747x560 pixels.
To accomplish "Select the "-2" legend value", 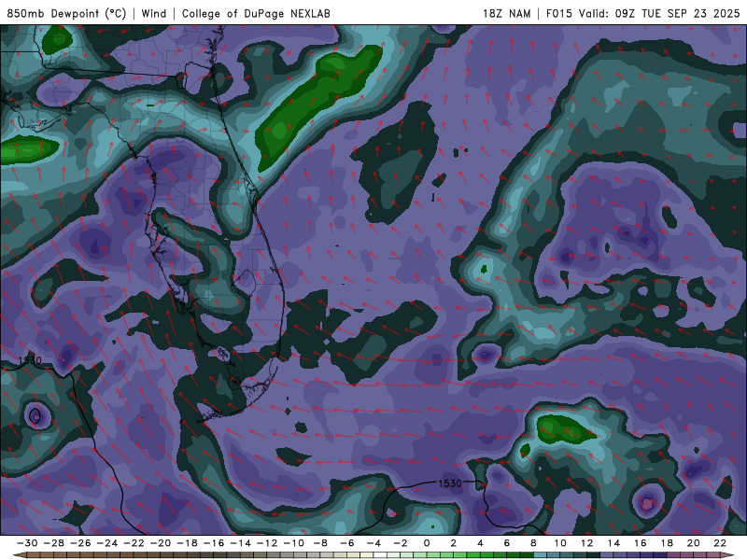I will pyautogui.click(x=401, y=543).
